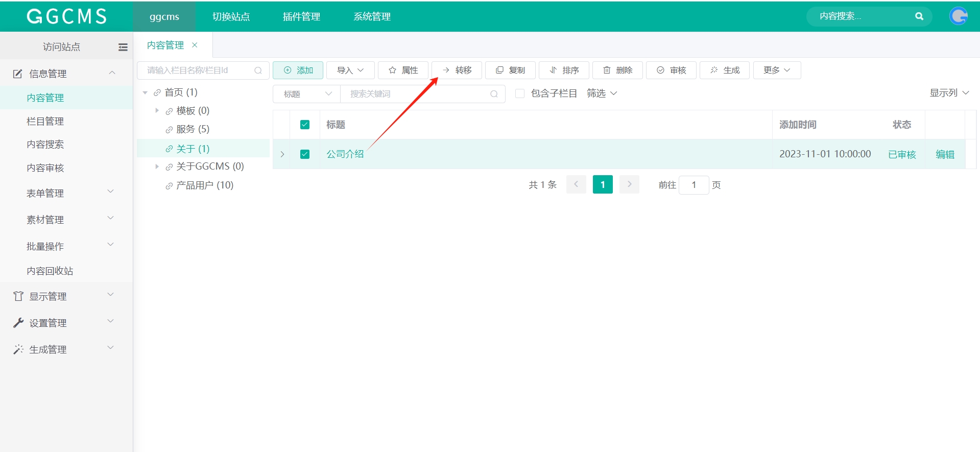Select 栏目管理 in sidebar
Viewport: 980px width, 452px height.
(x=45, y=121)
